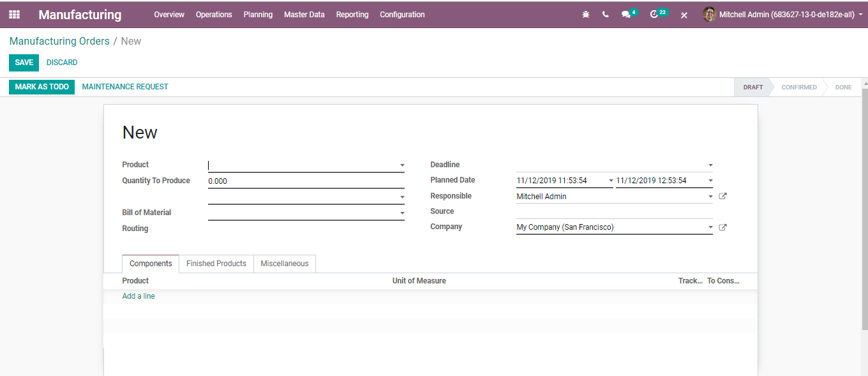Open the Operations menu
The image size is (868, 376).
214,15
